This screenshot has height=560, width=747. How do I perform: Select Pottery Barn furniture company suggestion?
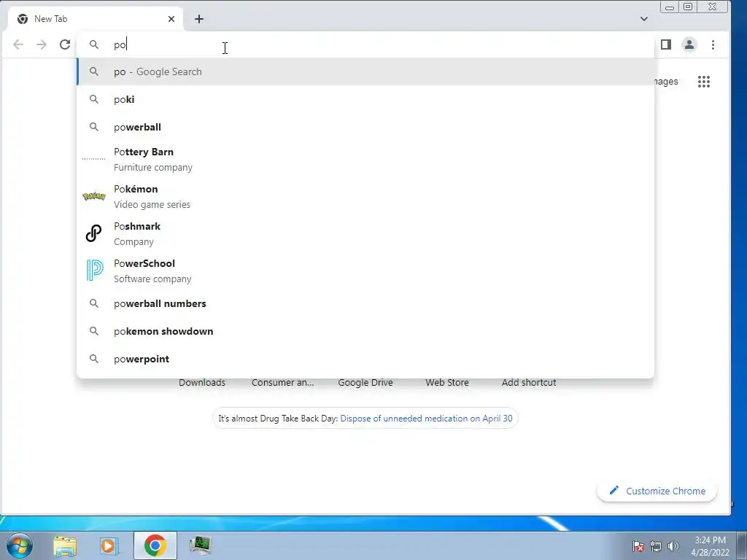pos(365,160)
